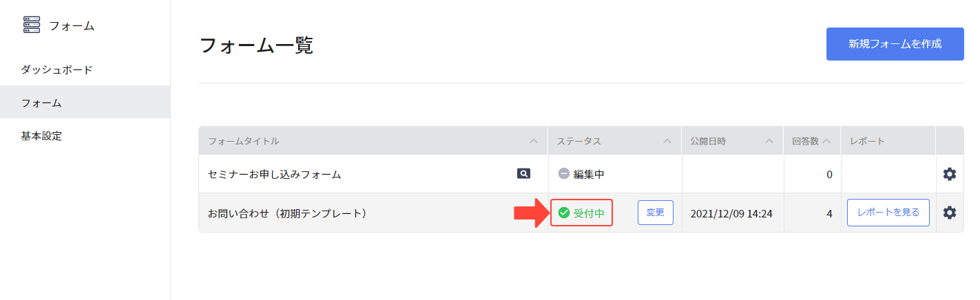Click the レポート column header
Image resolution: width=980 pixels, height=300 pixels.
pyautogui.click(x=867, y=141)
